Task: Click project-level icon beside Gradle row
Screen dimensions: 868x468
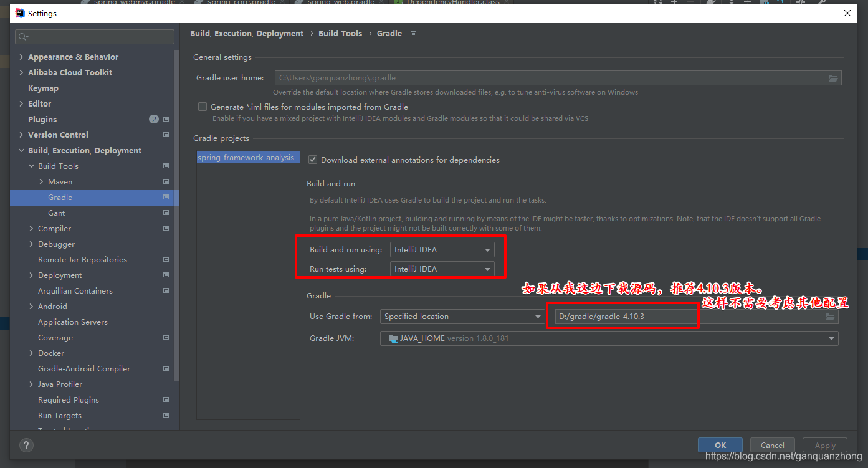Action: 166,197
